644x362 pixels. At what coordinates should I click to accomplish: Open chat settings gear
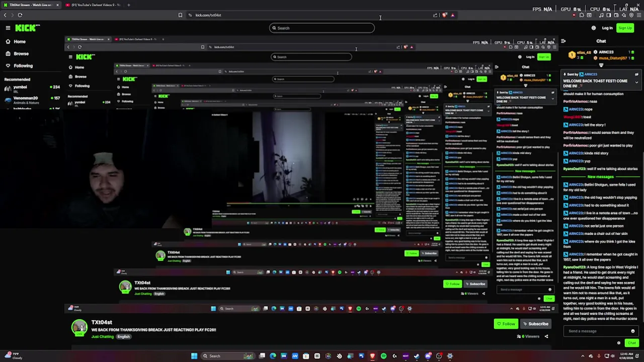[x=619, y=343]
